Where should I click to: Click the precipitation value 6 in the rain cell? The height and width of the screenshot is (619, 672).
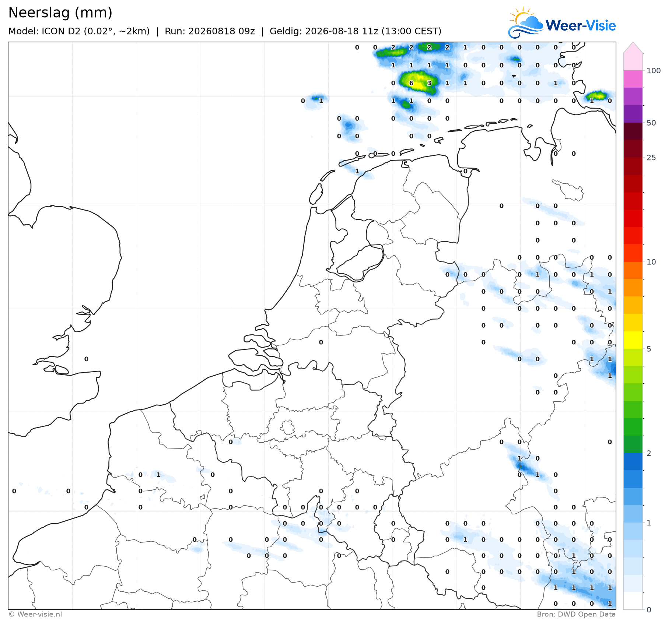411,83
